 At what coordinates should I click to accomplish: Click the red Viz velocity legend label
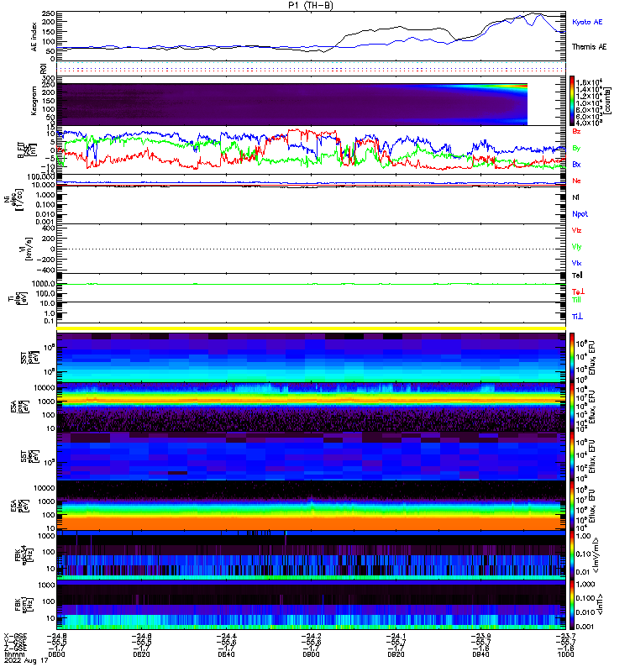(x=576, y=230)
